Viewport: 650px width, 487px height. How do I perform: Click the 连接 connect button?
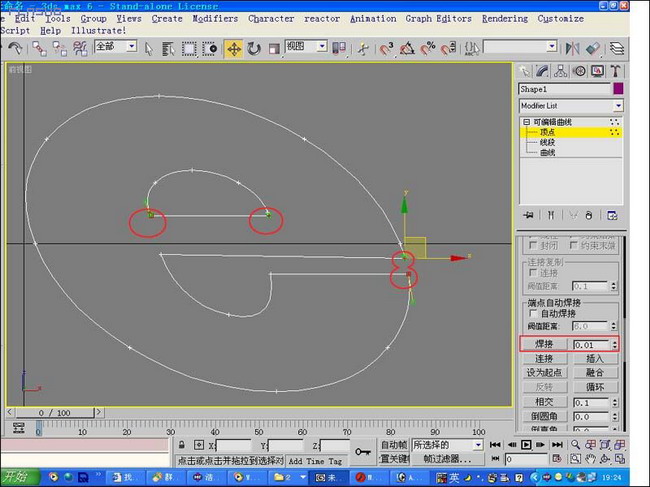pyautogui.click(x=544, y=359)
